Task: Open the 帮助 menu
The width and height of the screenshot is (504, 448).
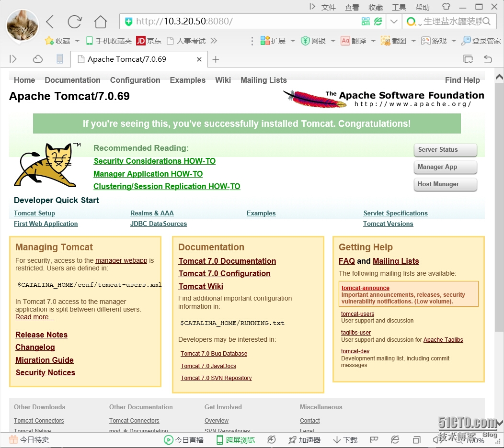Action: pyautogui.click(x=423, y=7)
